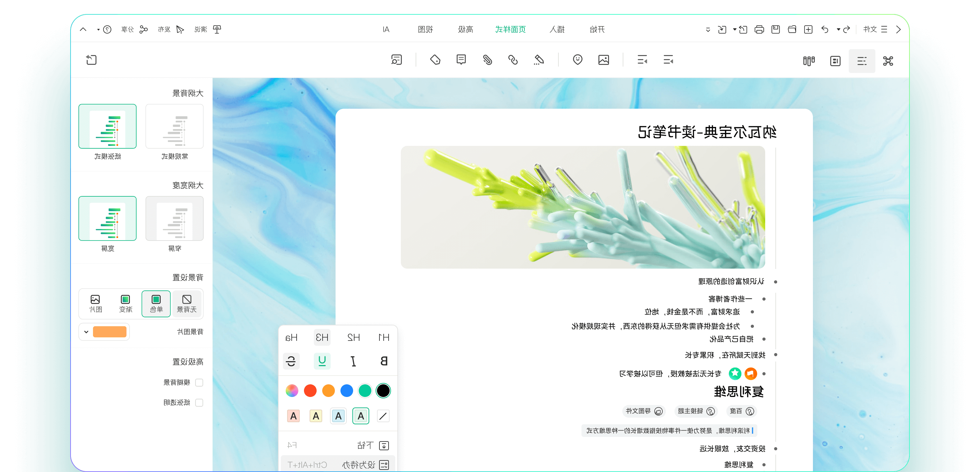Click the orange flag marker on bullet
The width and height of the screenshot is (980, 472).
tap(750, 373)
